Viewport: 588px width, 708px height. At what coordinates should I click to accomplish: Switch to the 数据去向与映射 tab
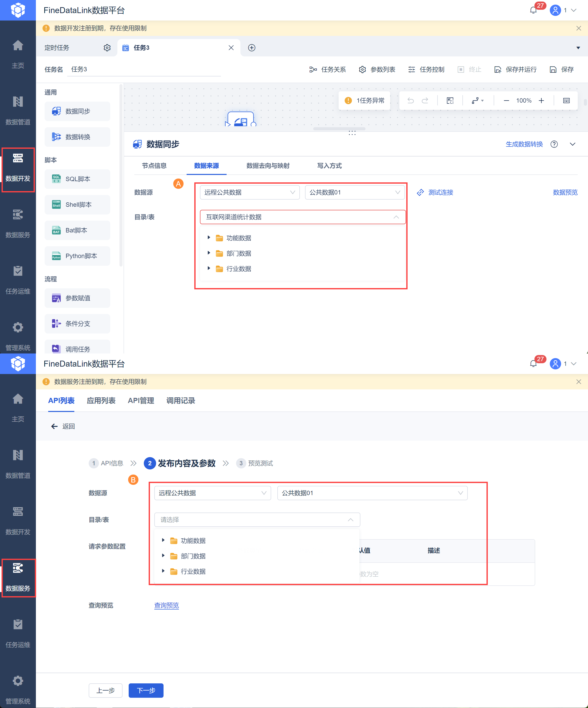pos(268,166)
